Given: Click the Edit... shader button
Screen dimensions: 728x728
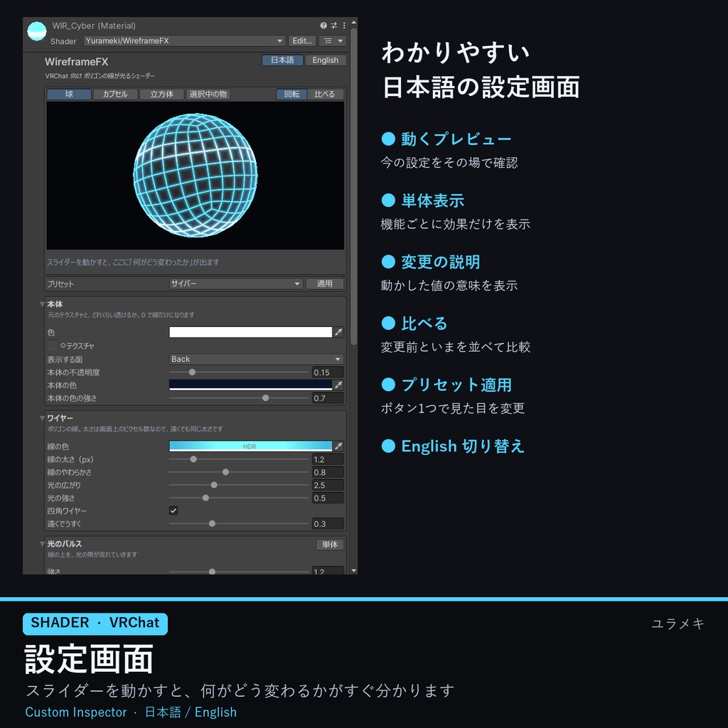Looking at the screenshot, I should (302, 41).
